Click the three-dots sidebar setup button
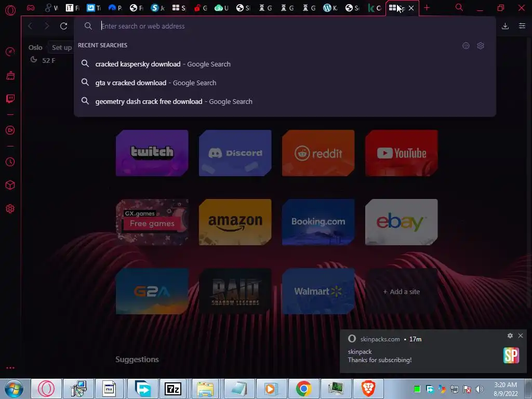This screenshot has width=532, height=399. pos(10,368)
